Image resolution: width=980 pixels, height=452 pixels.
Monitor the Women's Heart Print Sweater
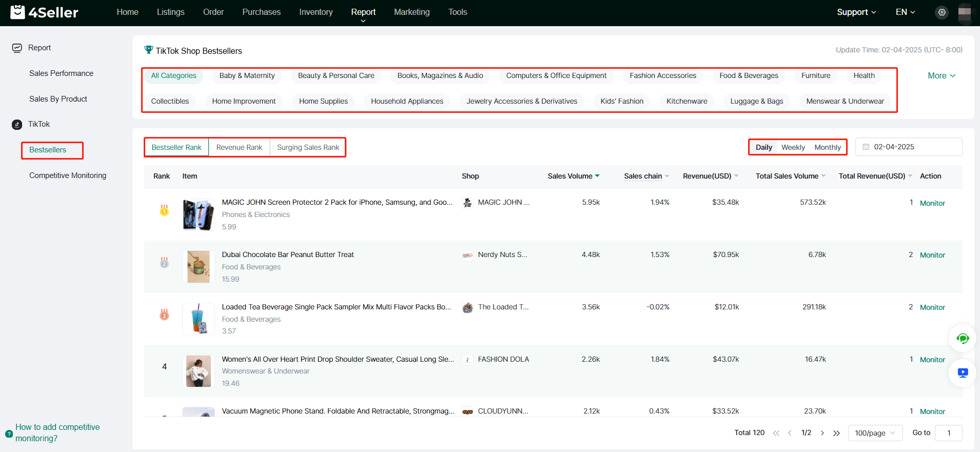(932, 360)
